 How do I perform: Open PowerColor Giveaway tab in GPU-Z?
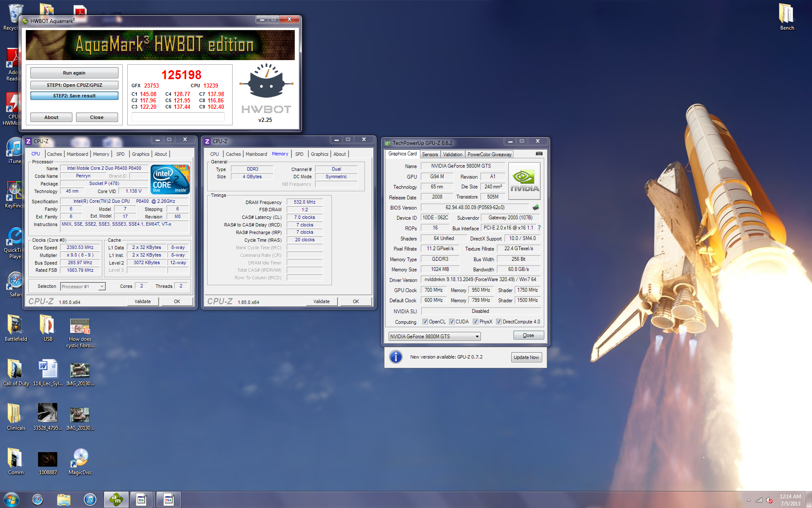click(x=489, y=155)
